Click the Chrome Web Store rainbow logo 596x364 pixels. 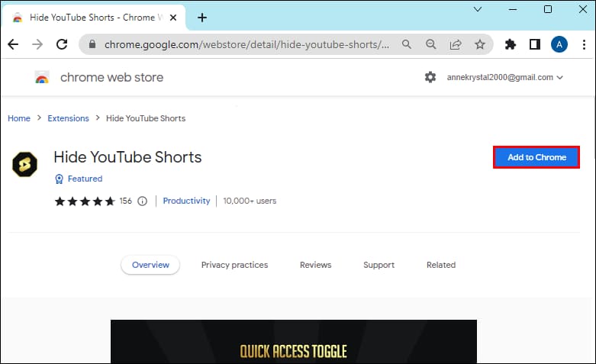click(x=42, y=77)
